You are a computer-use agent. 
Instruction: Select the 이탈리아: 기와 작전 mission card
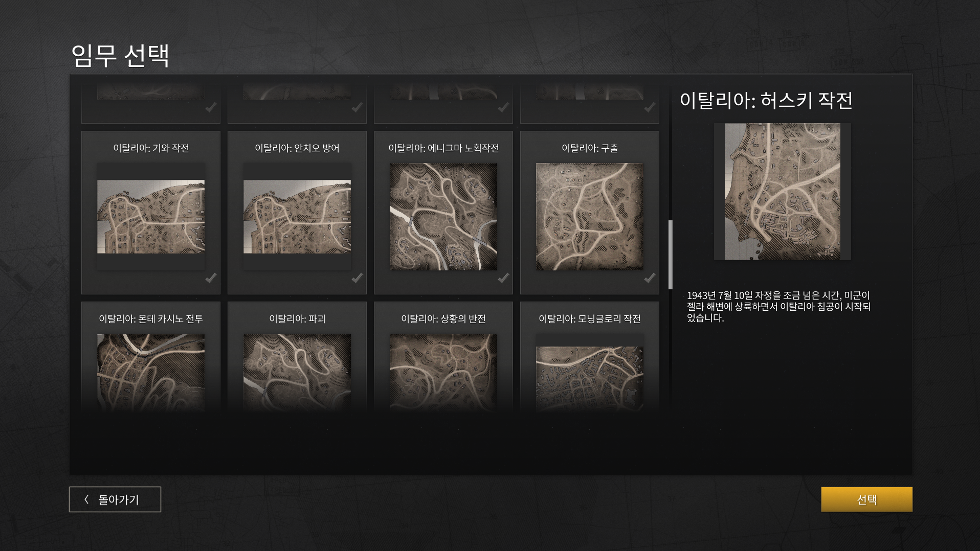151,212
